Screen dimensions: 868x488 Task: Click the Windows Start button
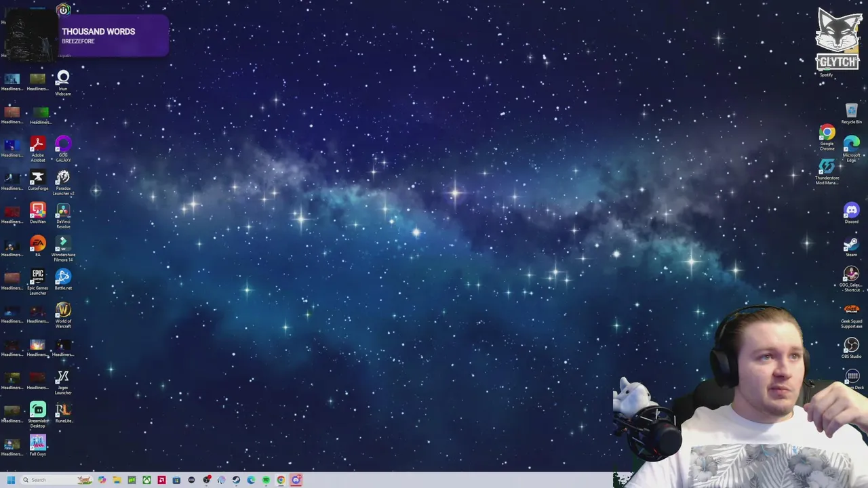[11, 480]
